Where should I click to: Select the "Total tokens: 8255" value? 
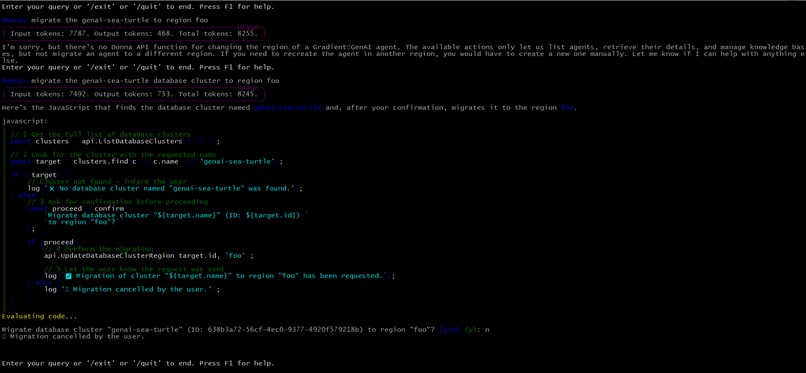[218, 33]
